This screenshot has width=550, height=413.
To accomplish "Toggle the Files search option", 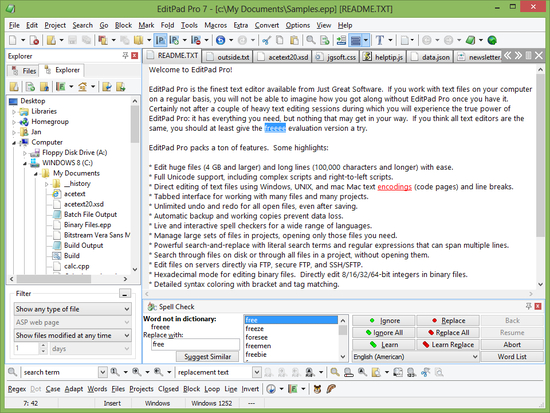I will pos(118,389).
